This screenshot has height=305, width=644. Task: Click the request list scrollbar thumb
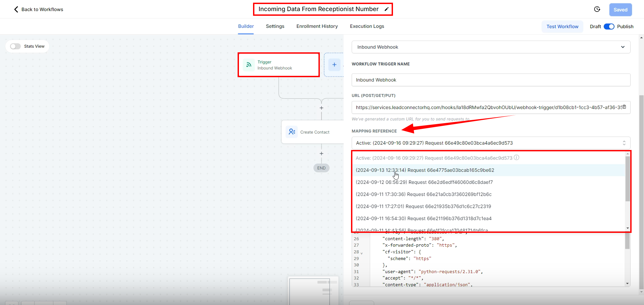(x=628, y=179)
